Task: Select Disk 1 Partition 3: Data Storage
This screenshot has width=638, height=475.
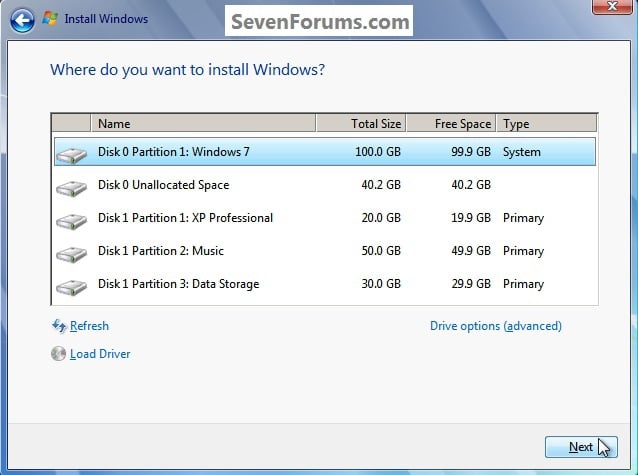Action: pos(325,284)
